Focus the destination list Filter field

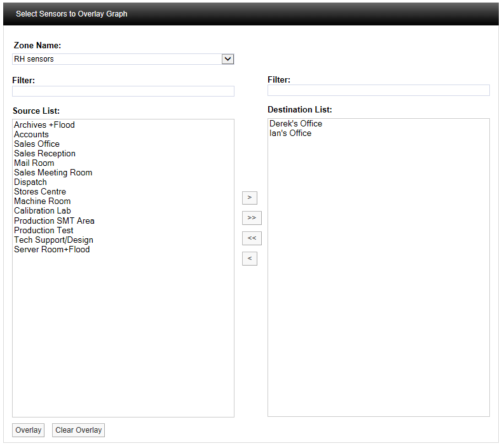click(378, 90)
